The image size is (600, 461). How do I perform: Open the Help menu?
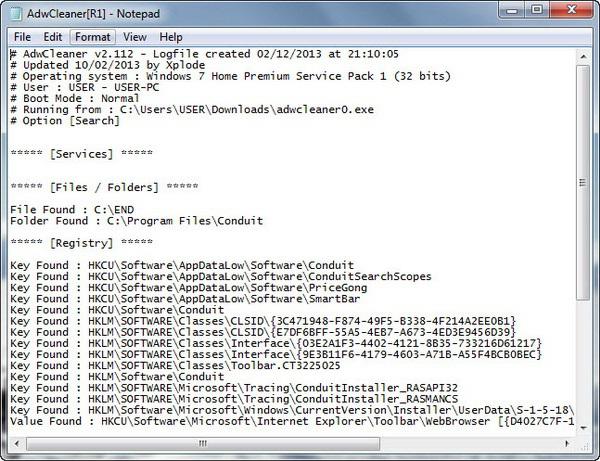coord(171,37)
